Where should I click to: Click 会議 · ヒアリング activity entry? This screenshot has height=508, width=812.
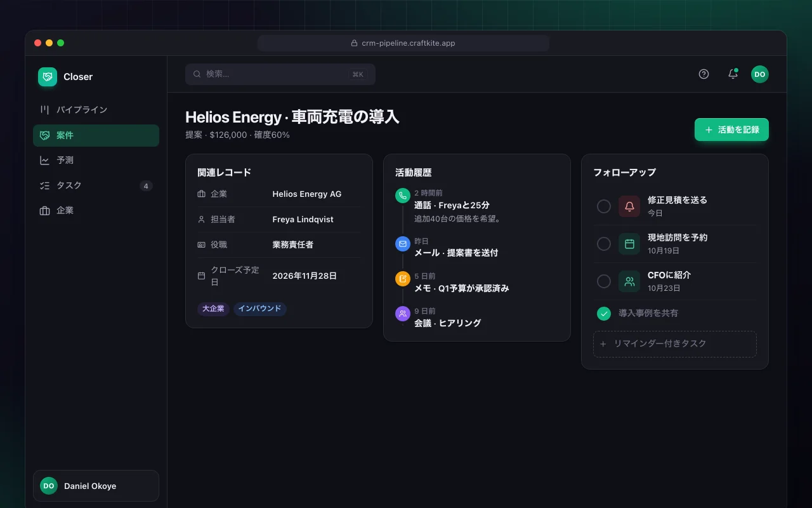(448, 323)
